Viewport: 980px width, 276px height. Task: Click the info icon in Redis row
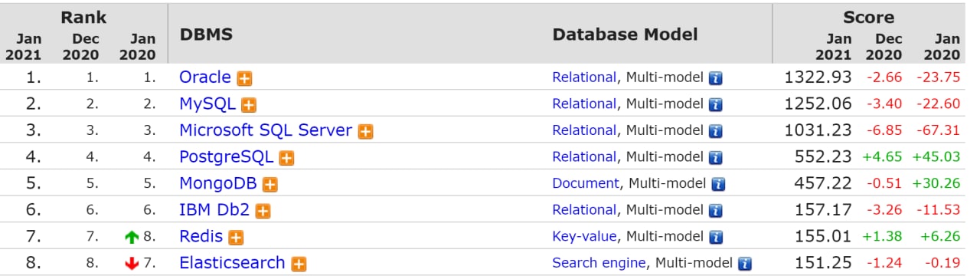click(717, 237)
